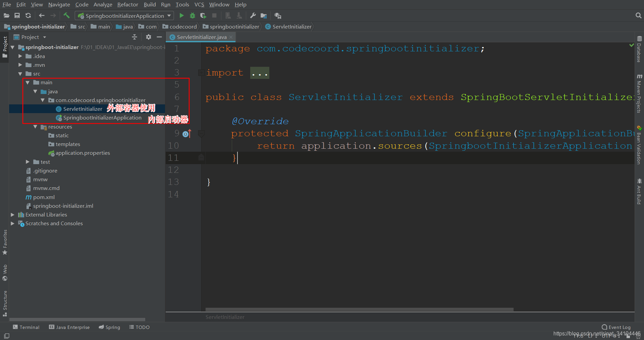This screenshot has height=340, width=644.
Task: Click the Save all icon
Action: 17,15
